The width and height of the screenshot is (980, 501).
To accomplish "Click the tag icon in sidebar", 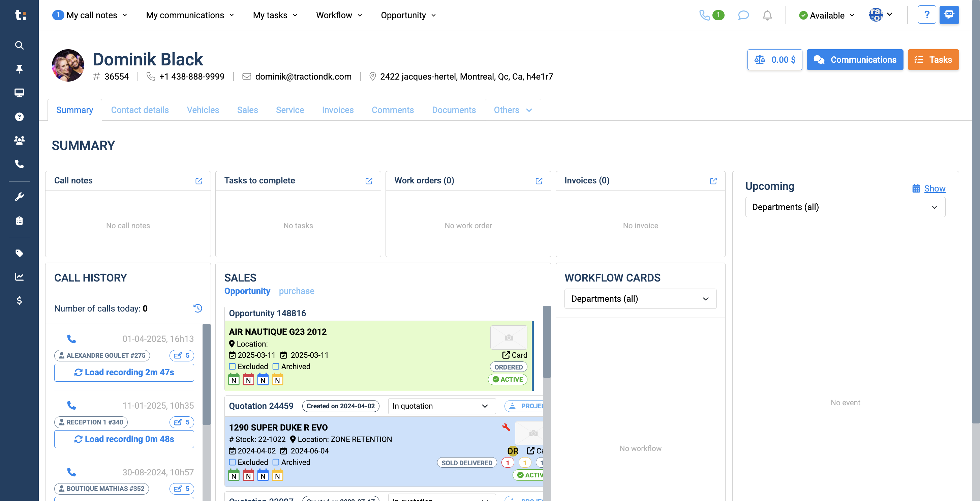I will point(19,253).
